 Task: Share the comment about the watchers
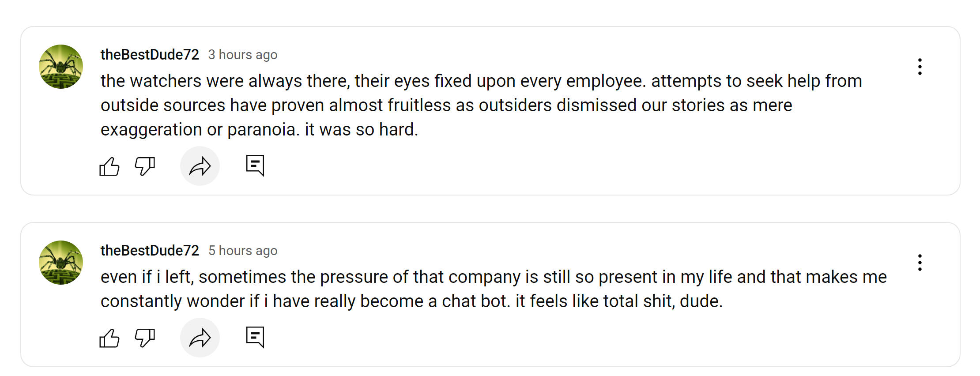[x=200, y=166]
